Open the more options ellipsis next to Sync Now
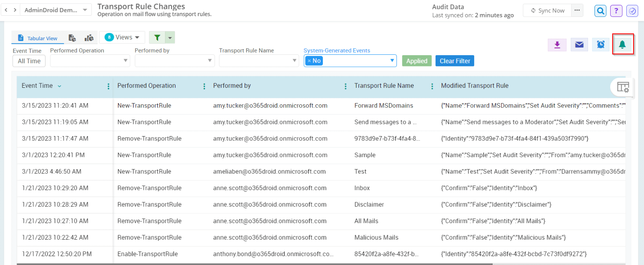The width and height of the screenshot is (644, 265). pyautogui.click(x=577, y=10)
